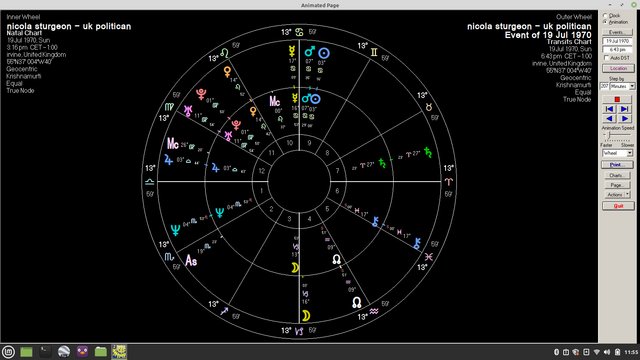This screenshot has width=640, height=360.
Task: Click the outer wheel Neptune glyph
Action: [176, 230]
